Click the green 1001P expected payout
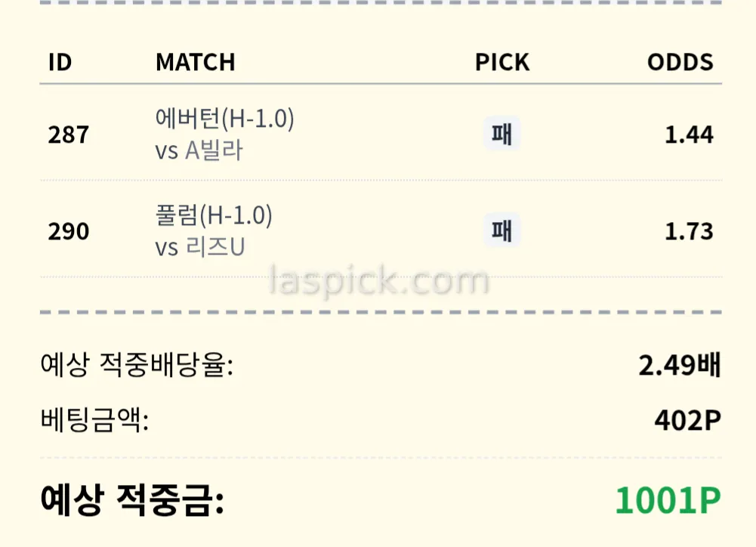Screen dimensions: 756x547 tap(668, 501)
